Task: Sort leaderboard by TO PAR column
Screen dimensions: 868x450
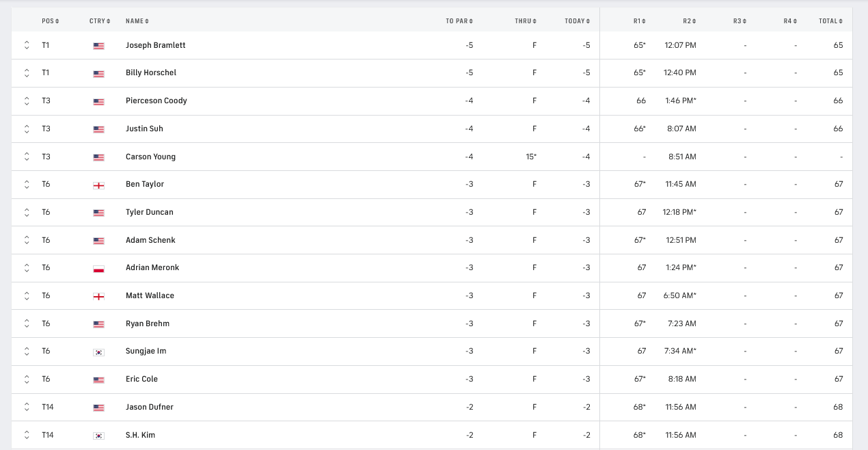Action: [459, 21]
